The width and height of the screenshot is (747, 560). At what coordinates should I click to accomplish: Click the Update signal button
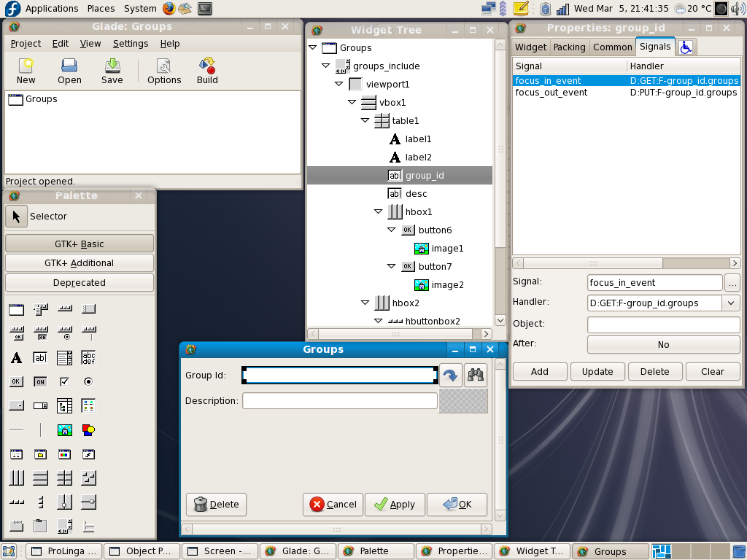point(597,371)
